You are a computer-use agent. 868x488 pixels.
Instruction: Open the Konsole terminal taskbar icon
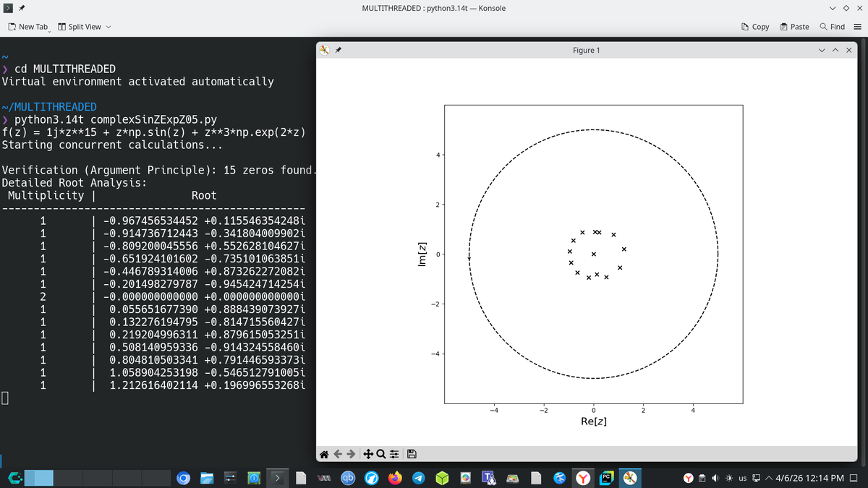coord(278,478)
